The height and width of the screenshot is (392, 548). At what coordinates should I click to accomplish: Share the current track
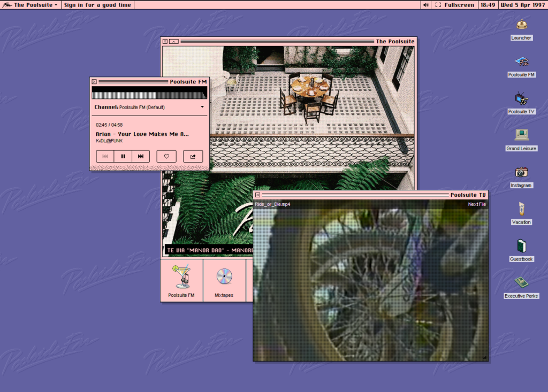[193, 157]
